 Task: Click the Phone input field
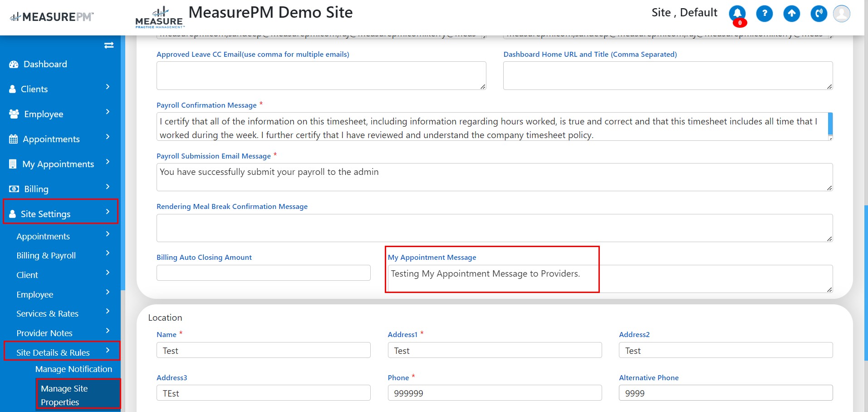495,393
